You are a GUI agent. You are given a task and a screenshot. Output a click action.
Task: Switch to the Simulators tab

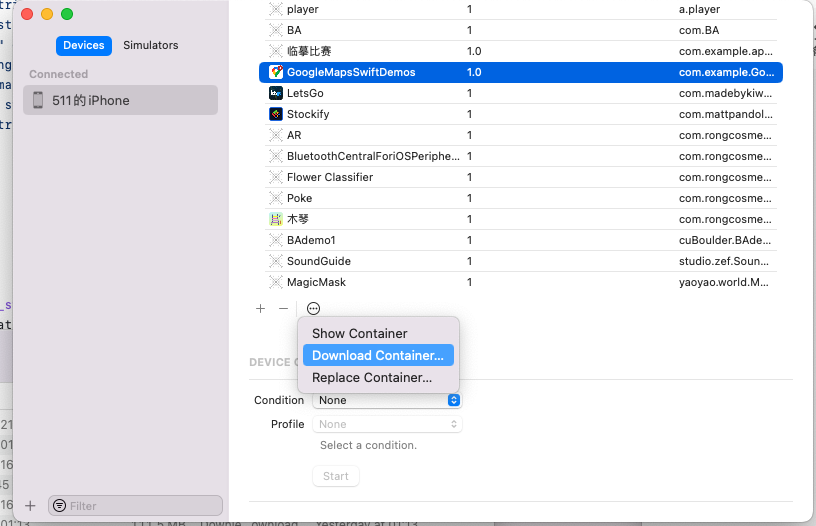[x=150, y=45]
